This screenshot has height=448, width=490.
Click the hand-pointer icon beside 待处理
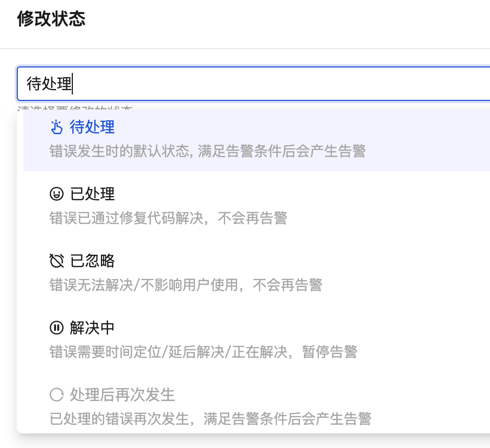click(57, 127)
